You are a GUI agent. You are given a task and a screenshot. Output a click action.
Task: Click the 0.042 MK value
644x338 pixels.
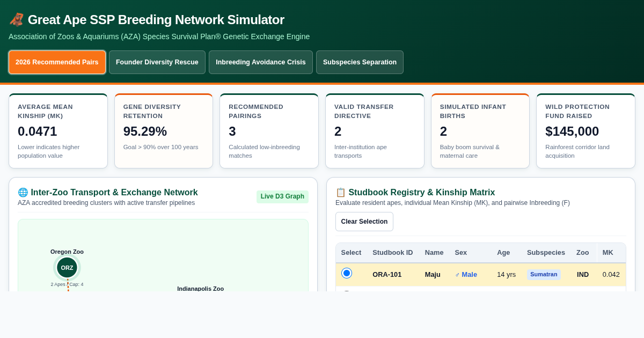click(x=611, y=274)
